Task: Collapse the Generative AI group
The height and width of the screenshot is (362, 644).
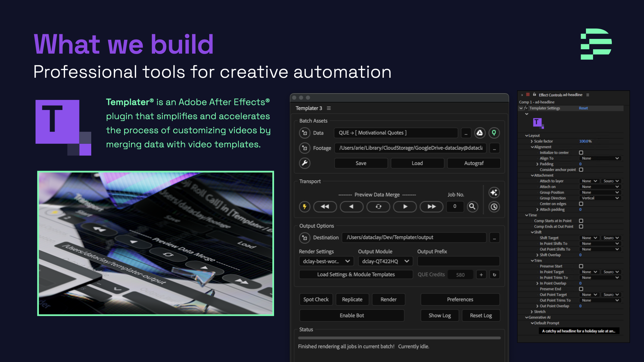Action: [527, 317]
